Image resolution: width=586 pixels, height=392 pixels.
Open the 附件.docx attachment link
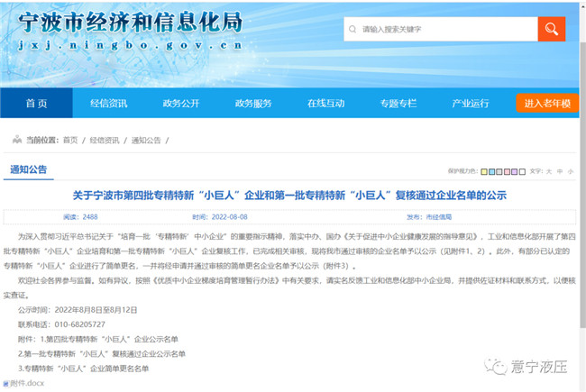click(26, 384)
